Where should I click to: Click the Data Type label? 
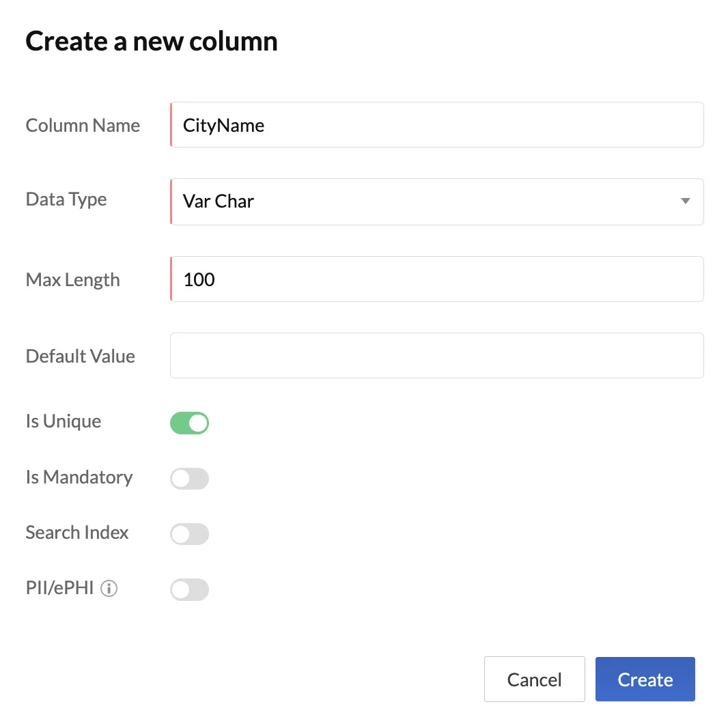pos(66,199)
